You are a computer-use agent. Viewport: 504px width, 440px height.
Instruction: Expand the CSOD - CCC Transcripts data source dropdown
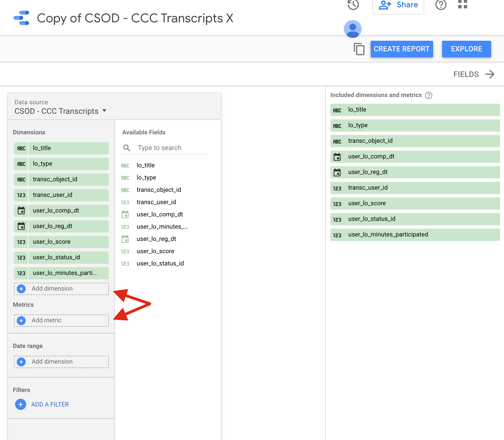pyautogui.click(x=104, y=111)
